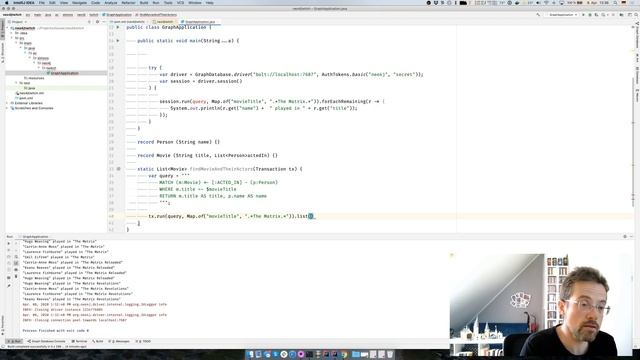
Task: Click the pin tab icon in the Run panel
Action: click(9, 286)
